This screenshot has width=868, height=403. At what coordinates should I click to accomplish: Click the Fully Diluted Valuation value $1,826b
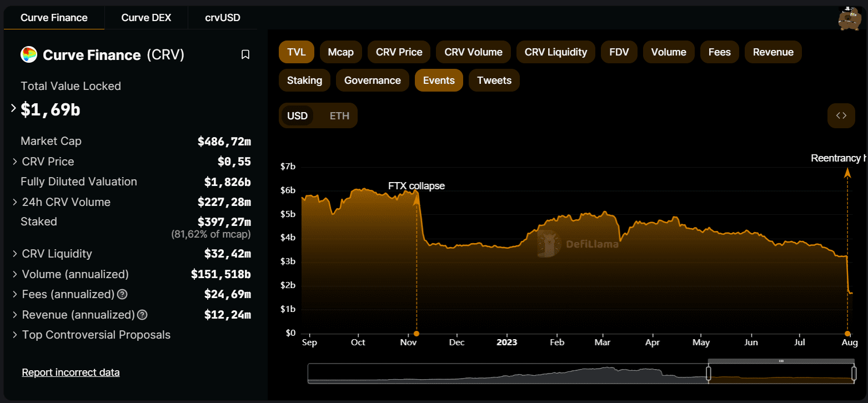click(228, 182)
